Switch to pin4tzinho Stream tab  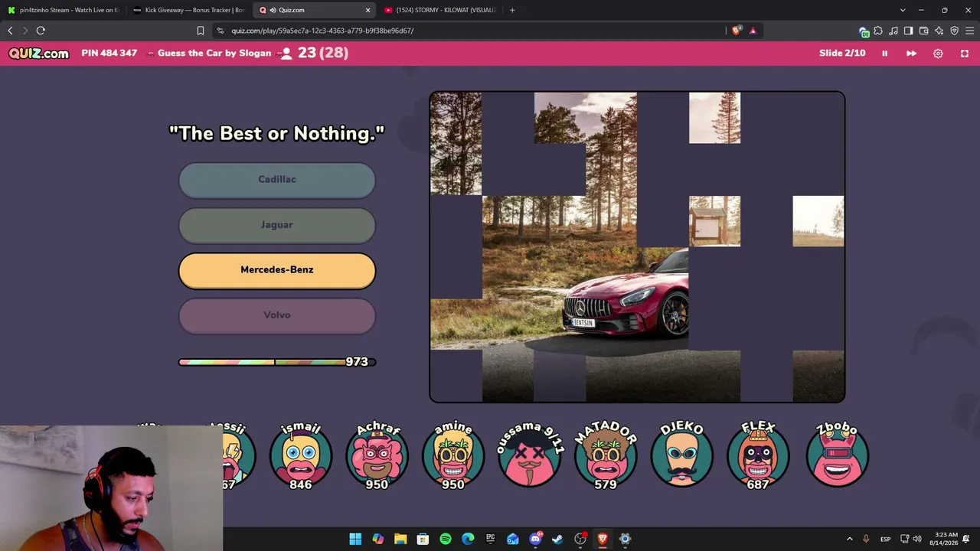(x=63, y=10)
